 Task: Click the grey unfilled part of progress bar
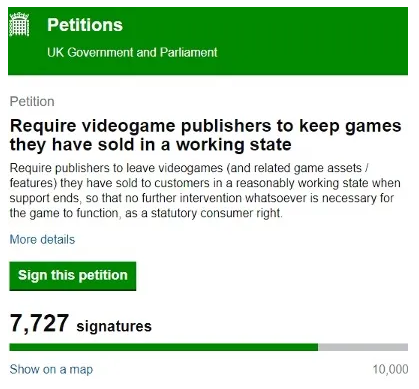pyautogui.click(x=363, y=347)
